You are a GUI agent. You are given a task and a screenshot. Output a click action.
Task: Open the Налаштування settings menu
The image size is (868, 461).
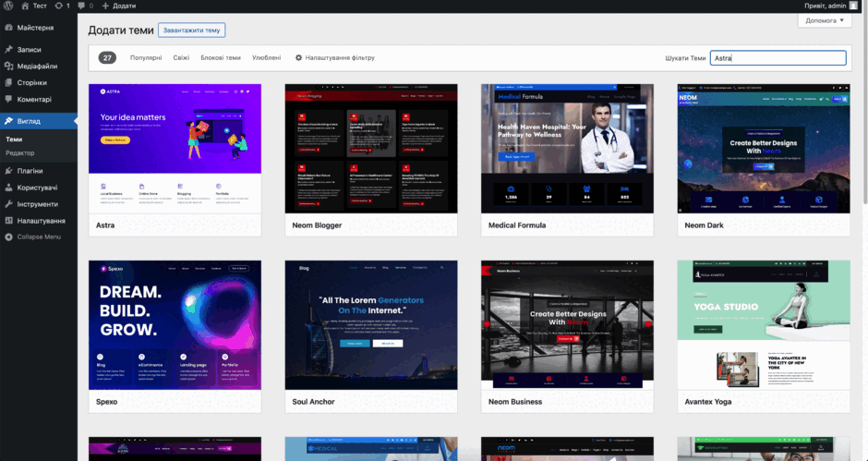[39, 221]
